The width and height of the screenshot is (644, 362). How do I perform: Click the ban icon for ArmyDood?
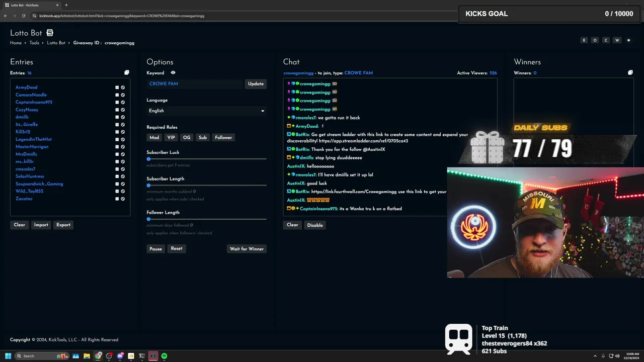(123, 87)
